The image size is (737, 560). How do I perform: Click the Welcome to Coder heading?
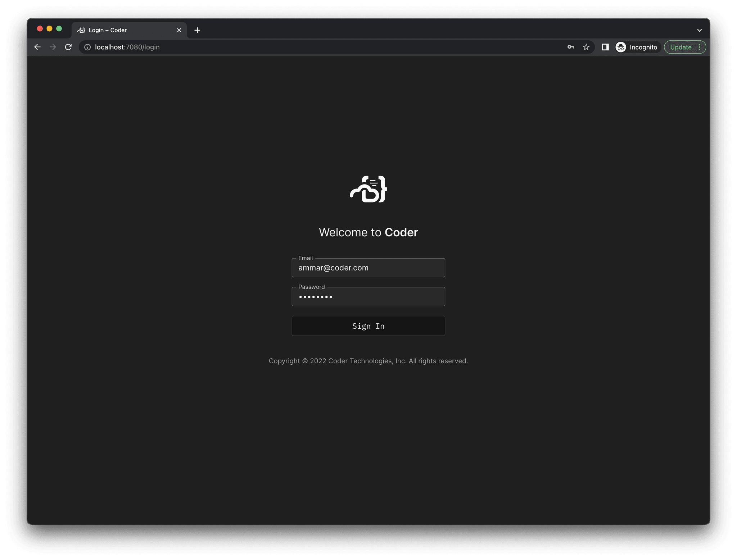click(x=368, y=232)
